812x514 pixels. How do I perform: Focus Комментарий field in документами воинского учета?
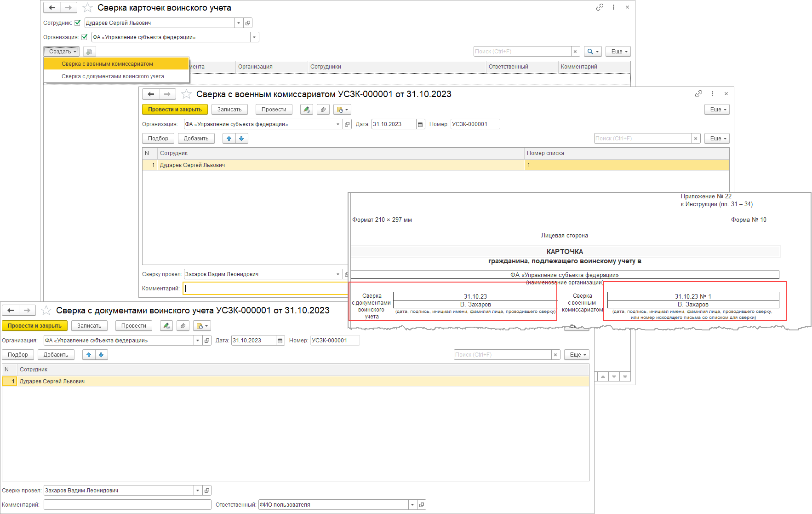[127, 505]
